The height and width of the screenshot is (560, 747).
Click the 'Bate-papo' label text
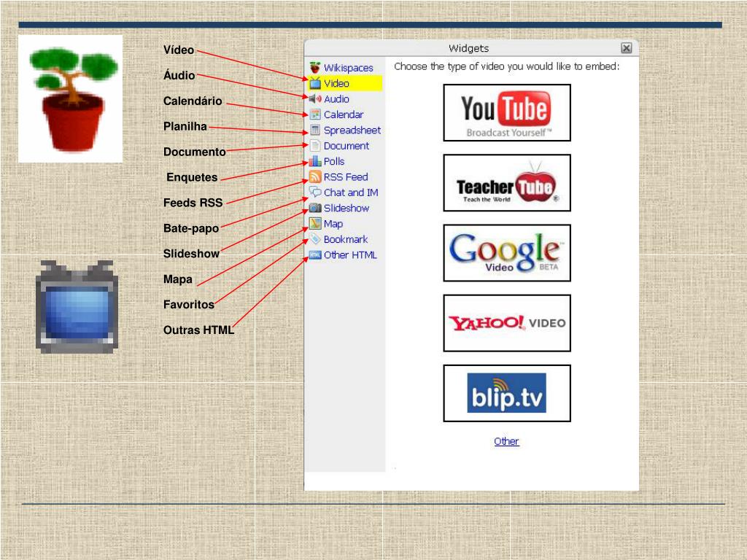click(191, 228)
